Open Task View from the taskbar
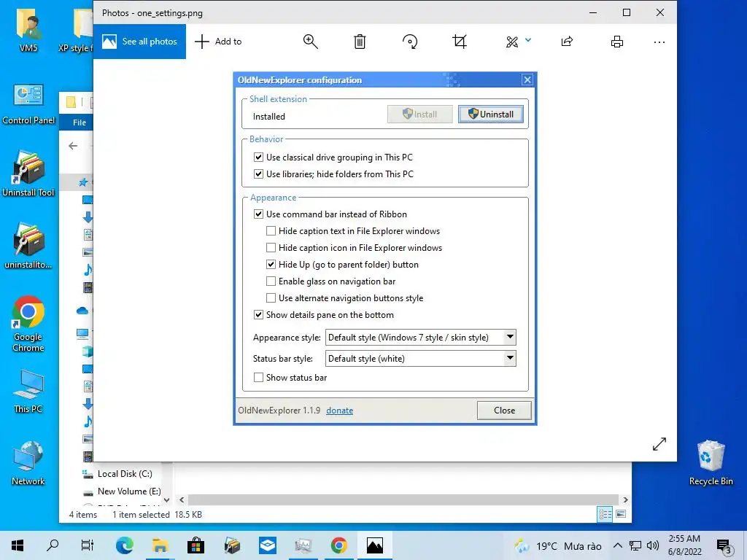The image size is (747, 560). click(x=88, y=545)
